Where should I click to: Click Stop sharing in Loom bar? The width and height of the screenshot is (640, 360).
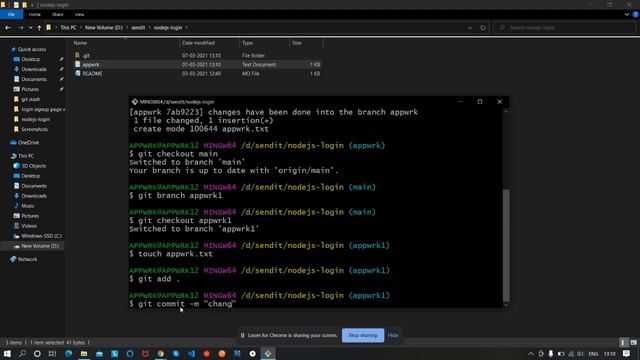point(363,335)
